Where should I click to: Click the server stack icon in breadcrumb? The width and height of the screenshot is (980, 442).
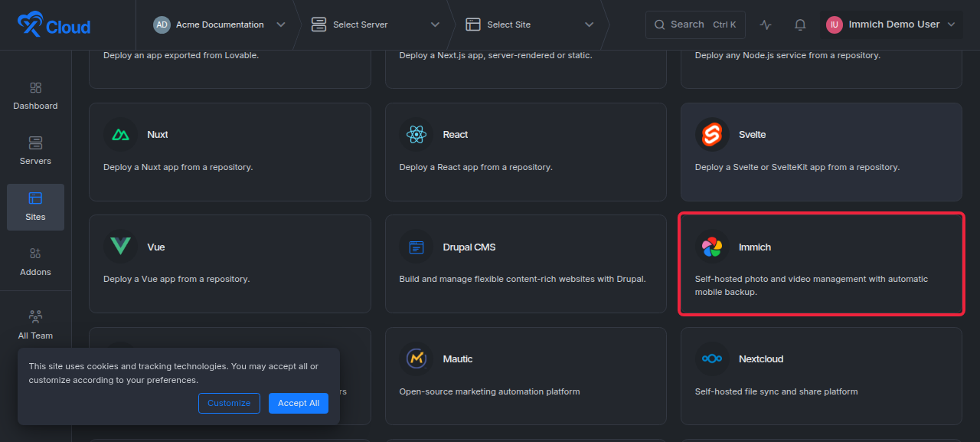(x=319, y=25)
